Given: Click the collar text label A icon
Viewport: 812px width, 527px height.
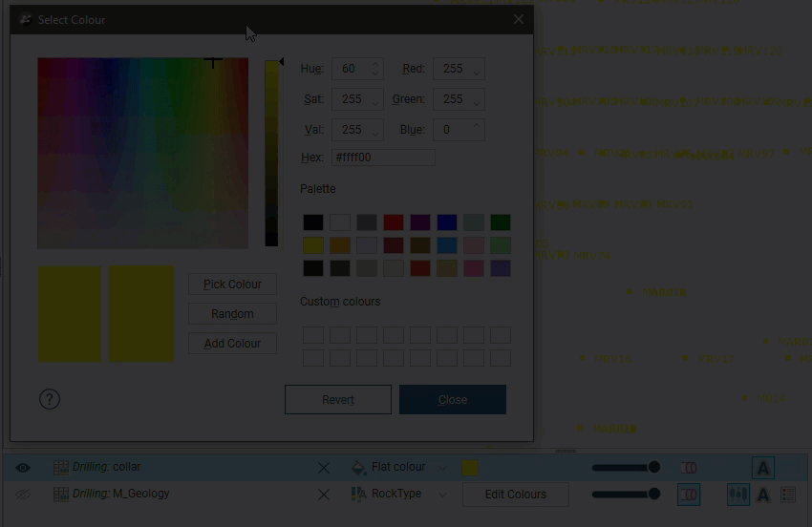Looking at the screenshot, I should click(x=762, y=468).
